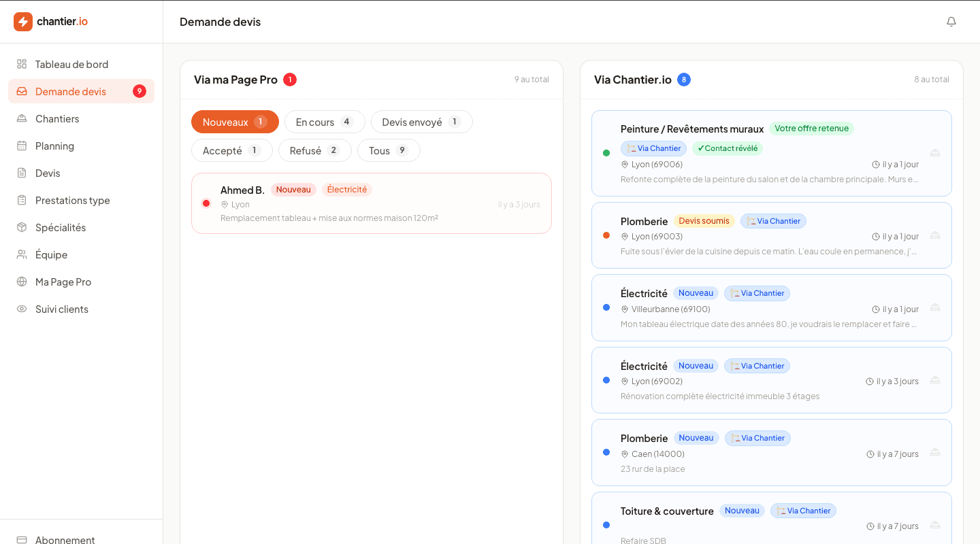Open Suivi clients page
Image resolution: width=980 pixels, height=544 pixels.
pyautogui.click(x=82, y=309)
